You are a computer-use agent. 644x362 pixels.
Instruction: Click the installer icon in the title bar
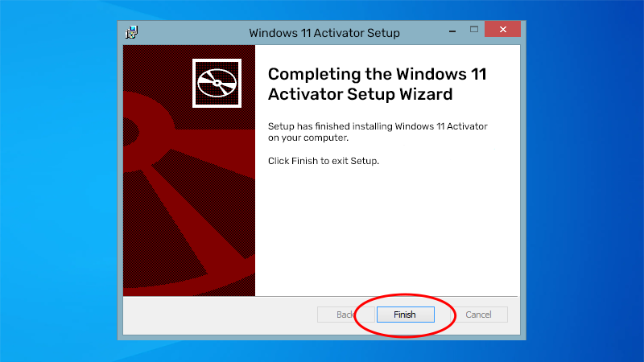(x=131, y=32)
